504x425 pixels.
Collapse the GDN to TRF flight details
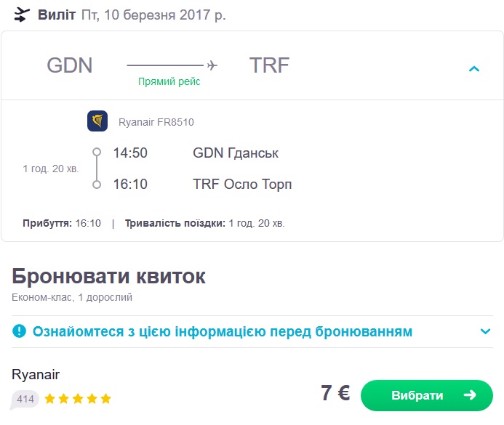[x=474, y=69]
